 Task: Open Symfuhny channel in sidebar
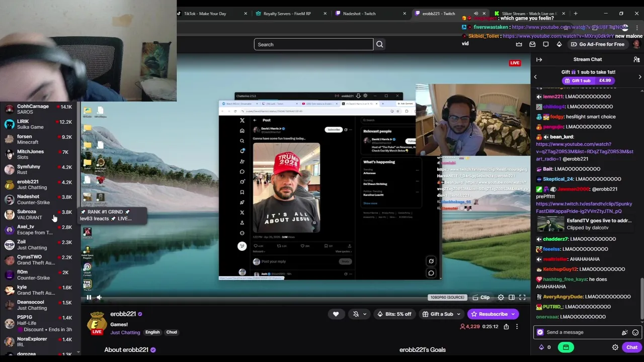tap(39, 169)
